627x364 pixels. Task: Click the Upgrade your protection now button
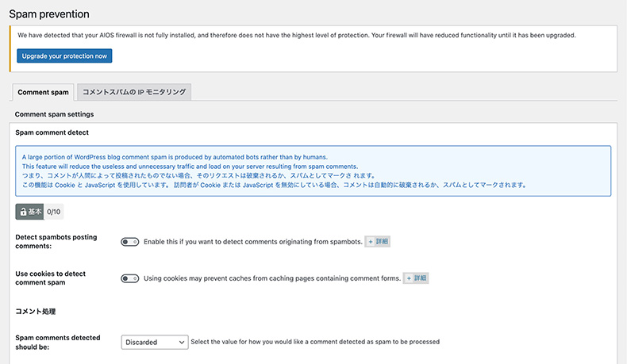[x=64, y=56]
